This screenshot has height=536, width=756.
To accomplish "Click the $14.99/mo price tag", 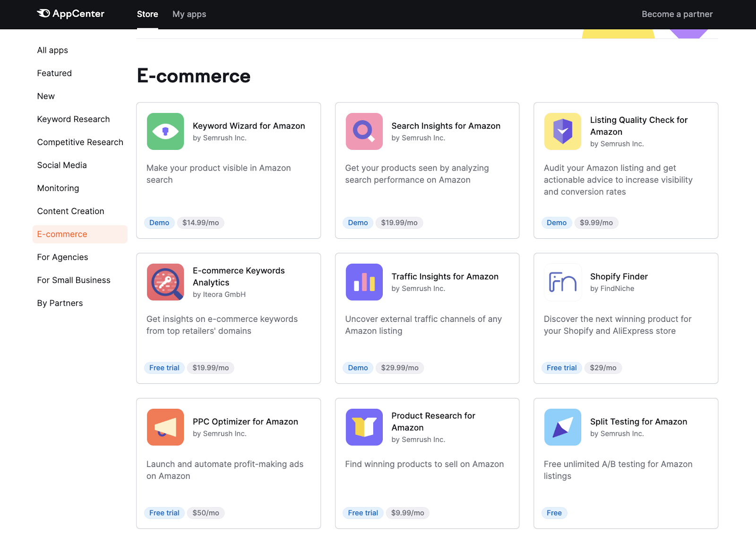I will click(200, 223).
